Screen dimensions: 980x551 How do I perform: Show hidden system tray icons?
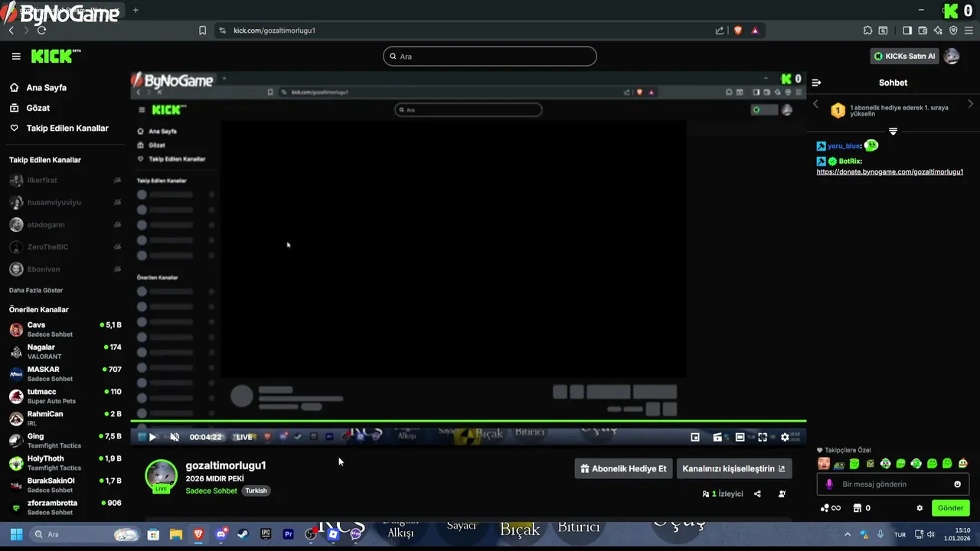point(848,534)
